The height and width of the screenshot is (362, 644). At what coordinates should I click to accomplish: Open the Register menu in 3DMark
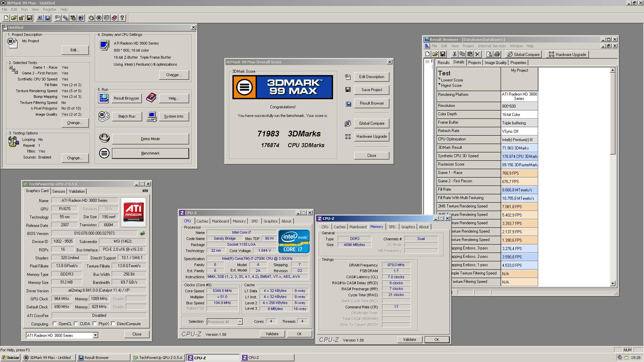pos(49,9)
